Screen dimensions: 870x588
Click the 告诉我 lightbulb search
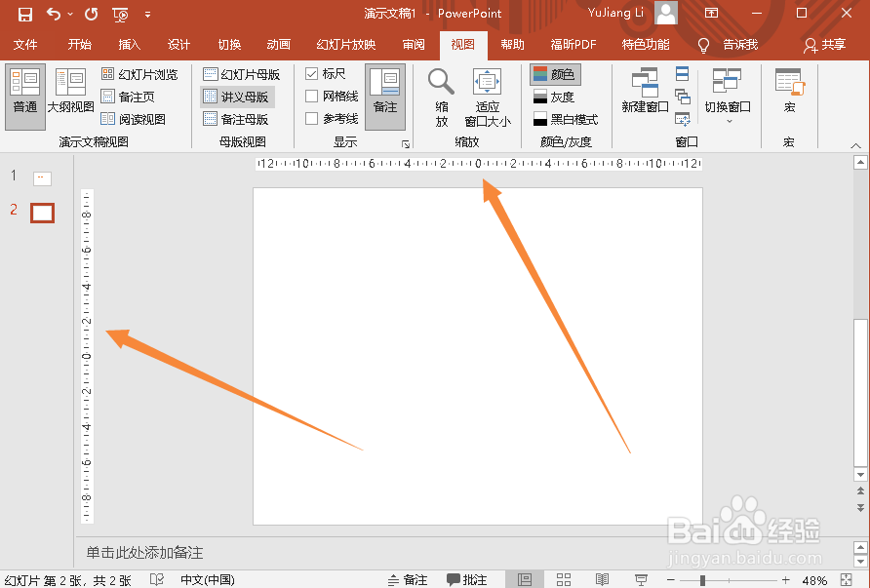(x=728, y=45)
